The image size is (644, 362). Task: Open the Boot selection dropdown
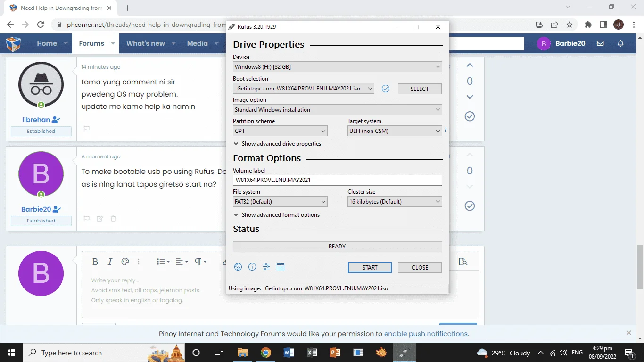pyautogui.click(x=304, y=89)
